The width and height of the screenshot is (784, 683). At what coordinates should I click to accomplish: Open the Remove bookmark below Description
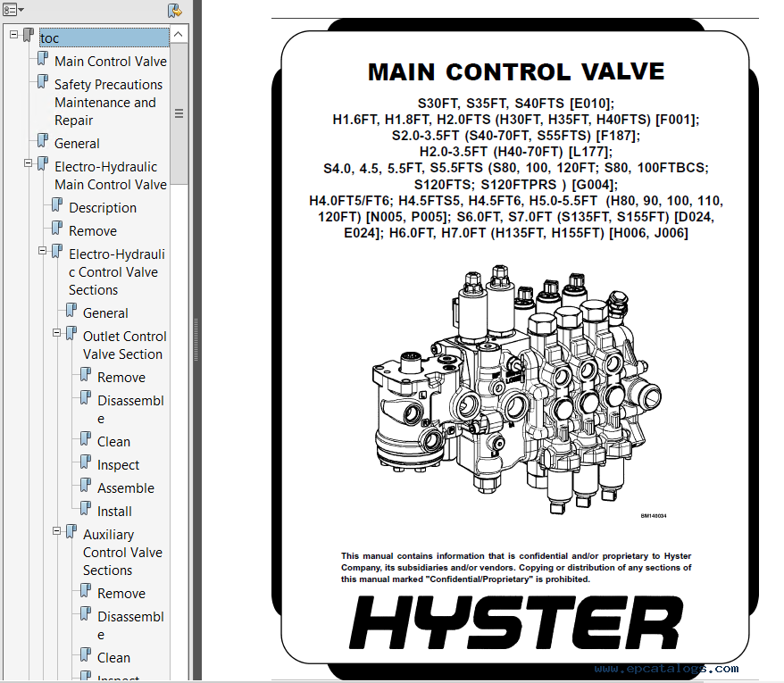pos(93,231)
